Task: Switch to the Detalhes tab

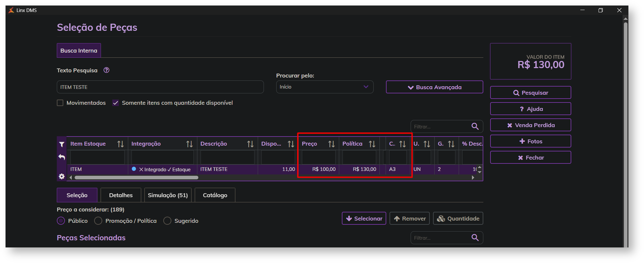Action: tap(121, 195)
